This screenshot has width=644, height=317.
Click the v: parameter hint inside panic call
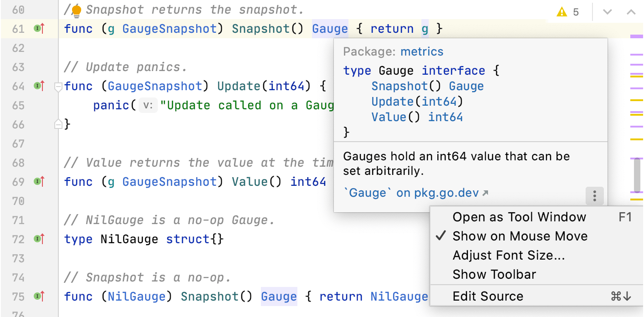pyautogui.click(x=147, y=105)
